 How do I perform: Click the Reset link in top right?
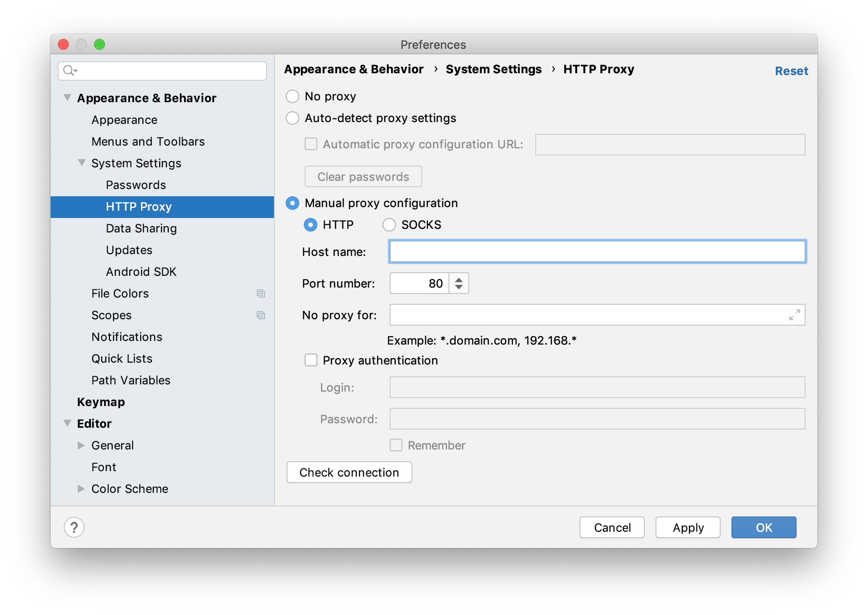click(791, 71)
